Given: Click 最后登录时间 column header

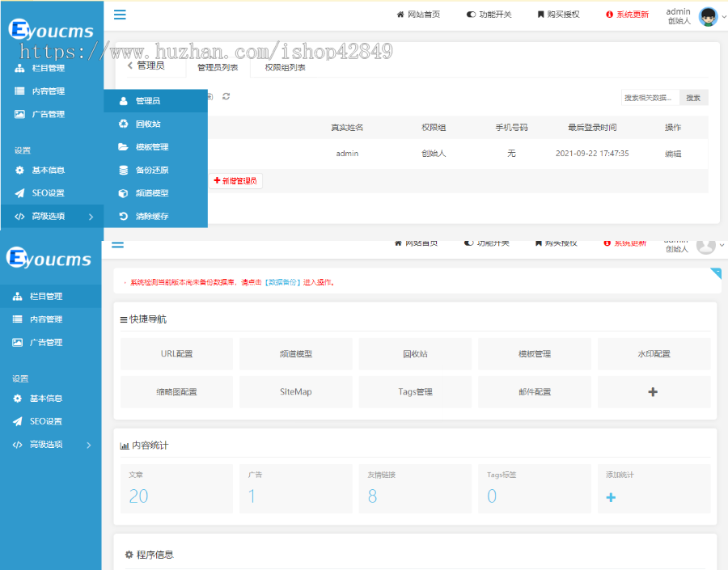Looking at the screenshot, I should click(x=592, y=127).
